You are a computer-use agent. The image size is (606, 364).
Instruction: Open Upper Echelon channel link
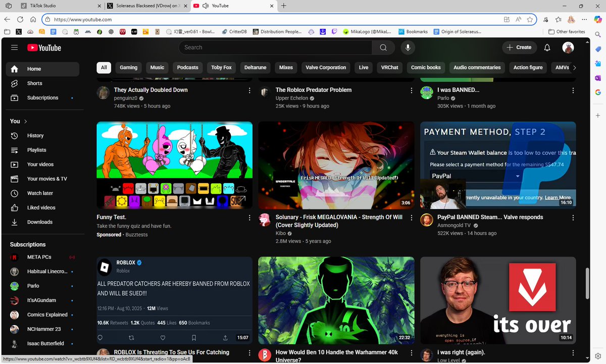click(292, 98)
